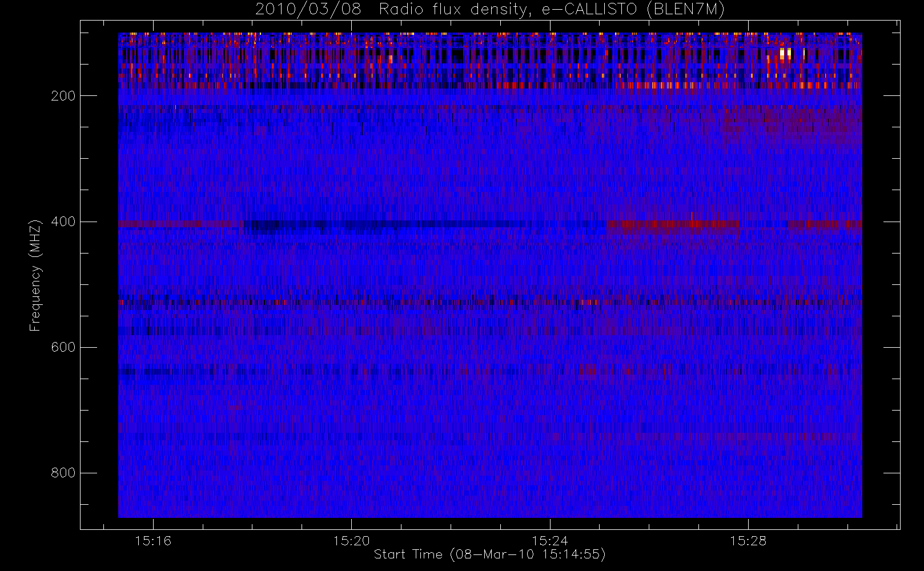Click the 'Start Time (08-Mar-10 15:14:55)' label

489,554
